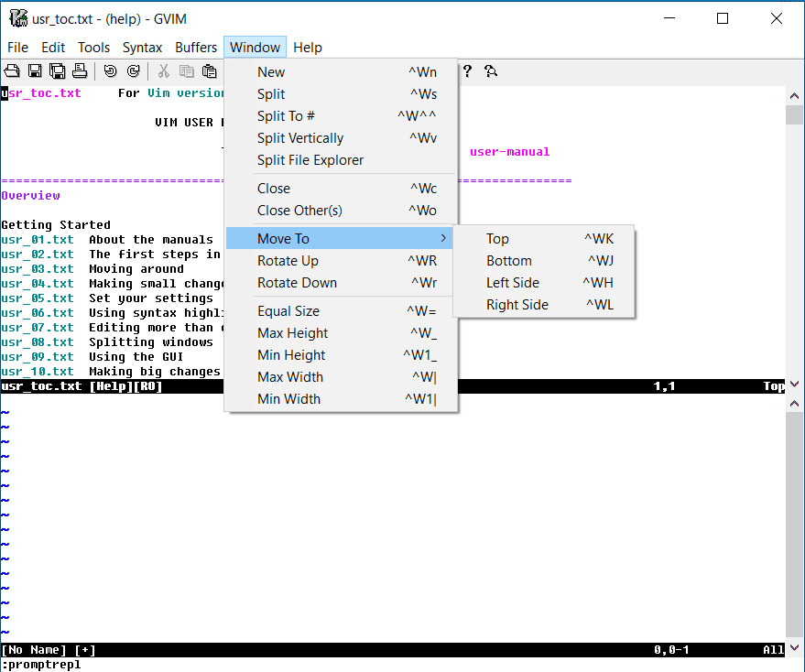The image size is (805, 672).
Task: Follow the usr_05.txt help link
Action: (x=38, y=298)
